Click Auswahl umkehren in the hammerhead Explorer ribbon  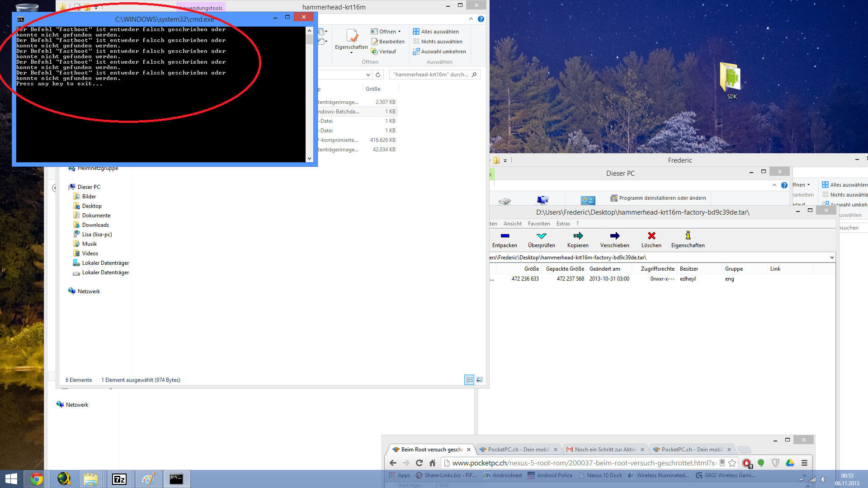pyautogui.click(x=439, y=52)
